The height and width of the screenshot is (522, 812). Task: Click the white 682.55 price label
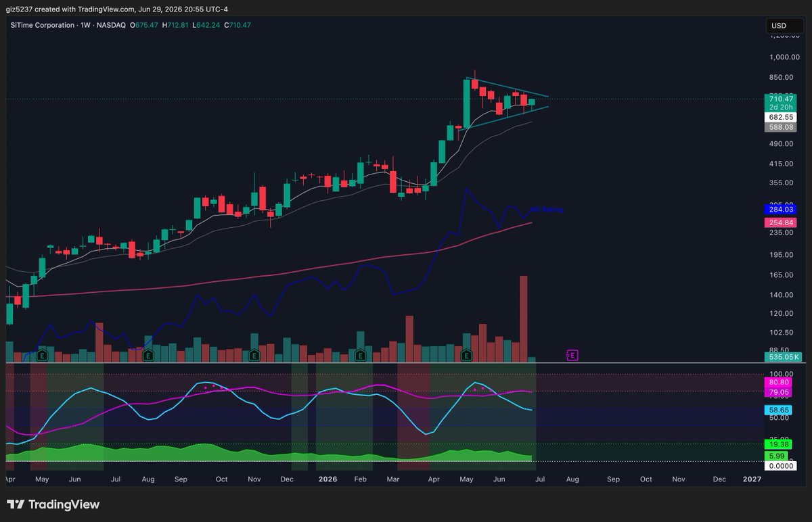pos(780,117)
